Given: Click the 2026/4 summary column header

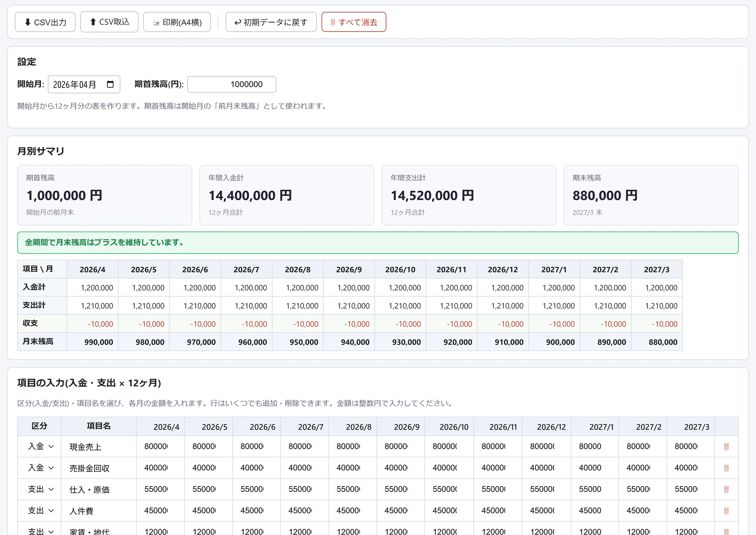Looking at the screenshot, I should (x=93, y=269).
